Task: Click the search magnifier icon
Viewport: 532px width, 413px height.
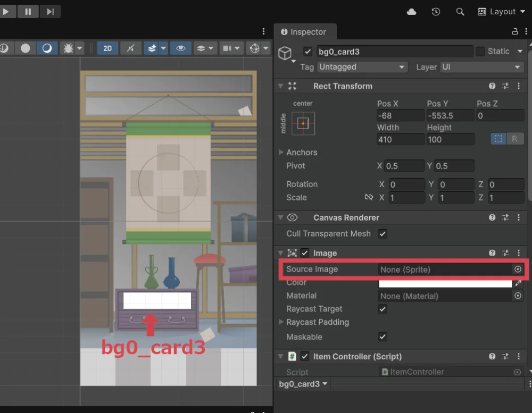Action: [460, 12]
